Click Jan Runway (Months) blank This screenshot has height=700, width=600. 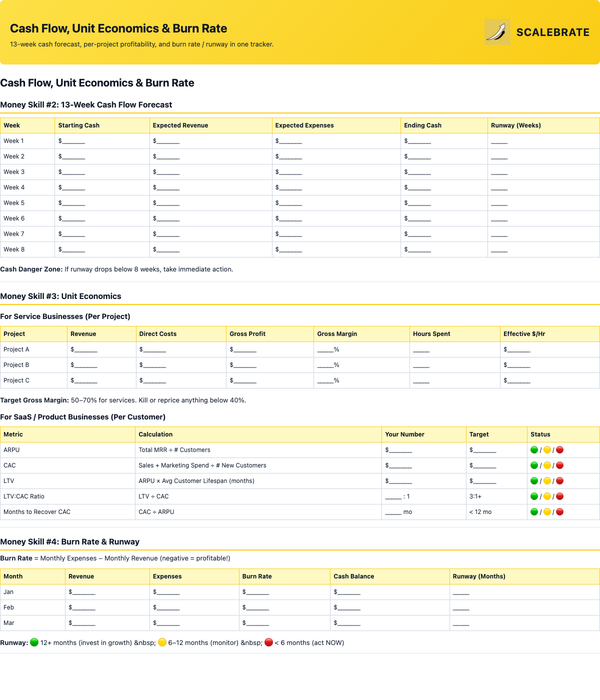(x=461, y=592)
